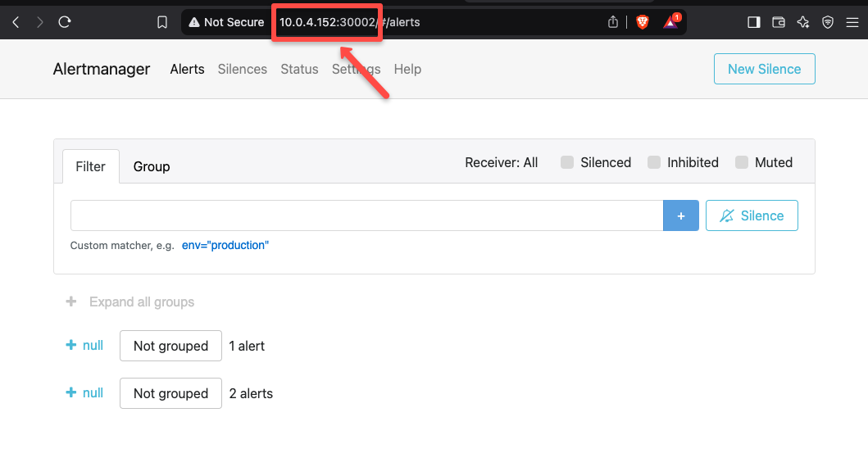Click Not grouped button for 1 alert
Image resolution: width=868 pixels, height=467 pixels.
(171, 346)
